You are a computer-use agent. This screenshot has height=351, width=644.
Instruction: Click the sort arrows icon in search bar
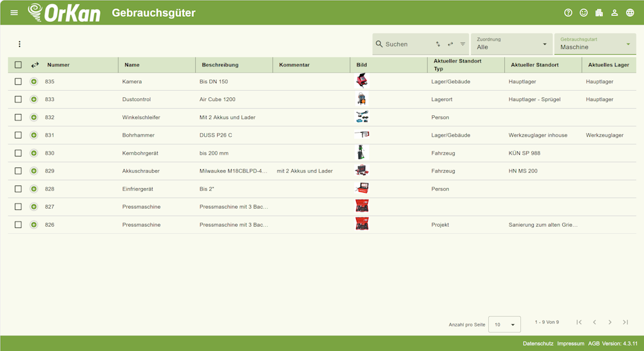click(438, 44)
